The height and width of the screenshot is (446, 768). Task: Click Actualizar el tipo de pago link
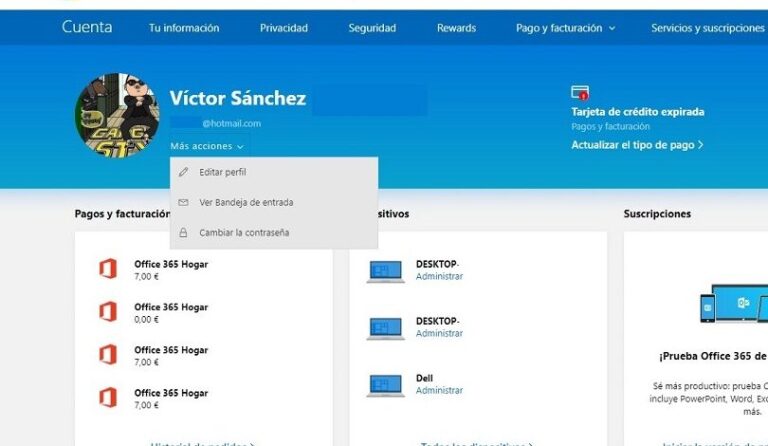[x=637, y=145]
